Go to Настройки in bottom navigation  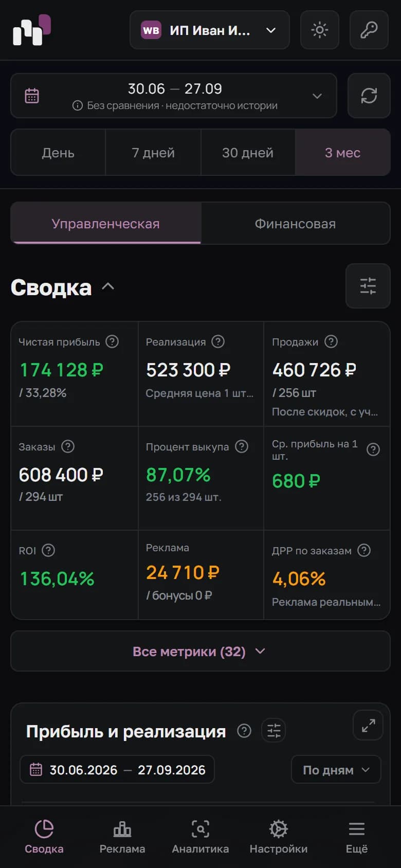(279, 837)
